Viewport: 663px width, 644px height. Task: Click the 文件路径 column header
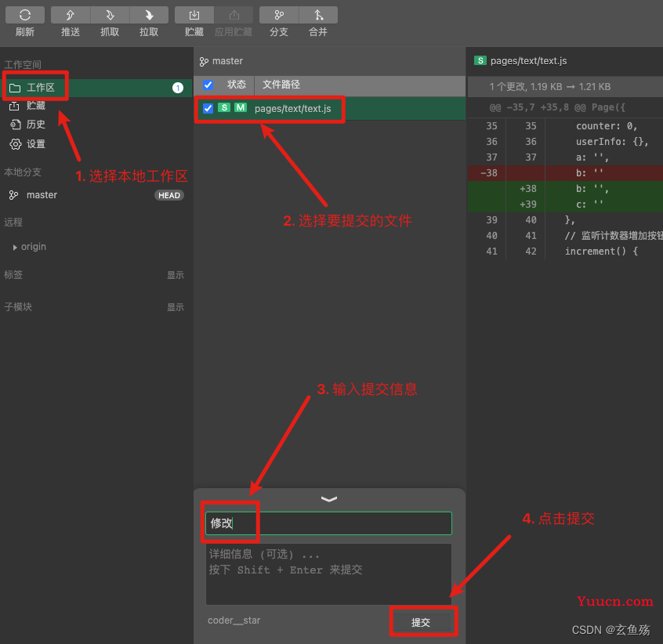point(281,85)
